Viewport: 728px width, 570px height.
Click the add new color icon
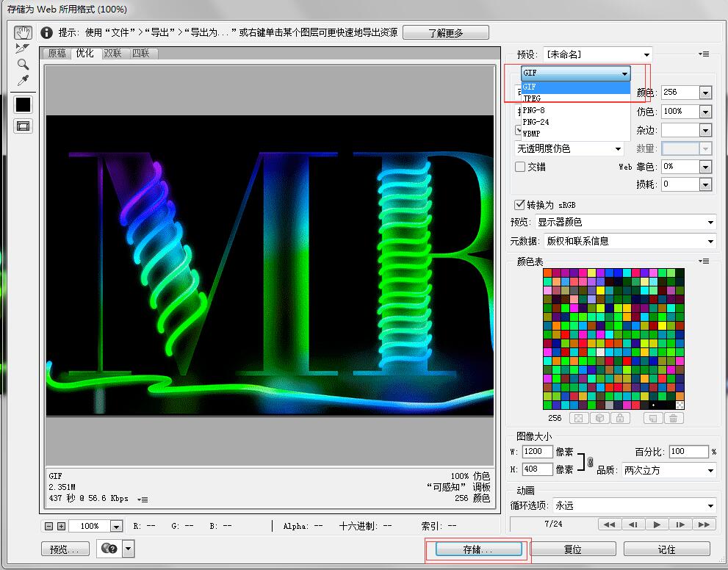[653, 418]
